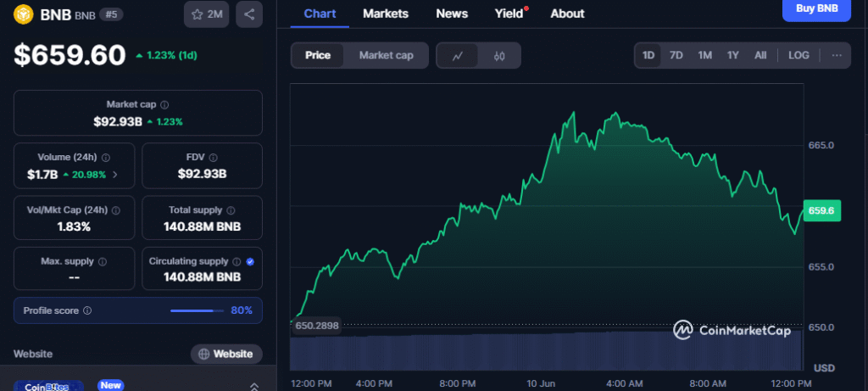Switch chart to Market cap view
868x391 pixels.
tap(386, 55)
